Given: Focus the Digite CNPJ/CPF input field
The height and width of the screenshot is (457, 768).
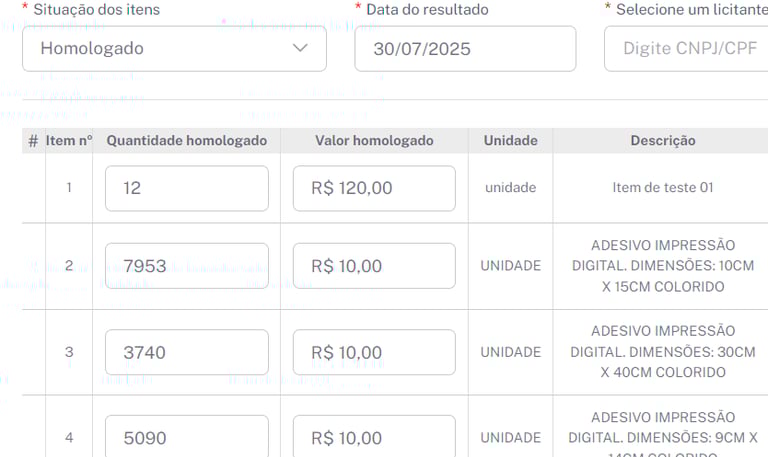Looking at the screenshot, I should tap(686, 48).
